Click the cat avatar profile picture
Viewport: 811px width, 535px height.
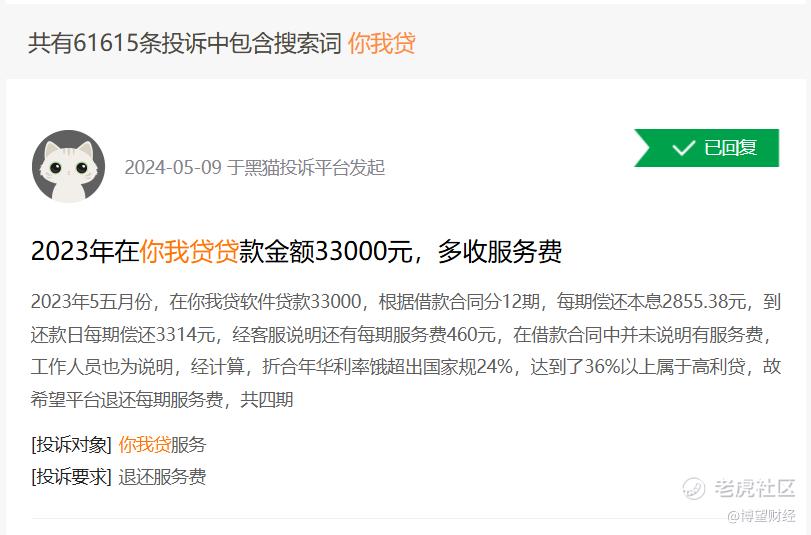click(69, 166)
